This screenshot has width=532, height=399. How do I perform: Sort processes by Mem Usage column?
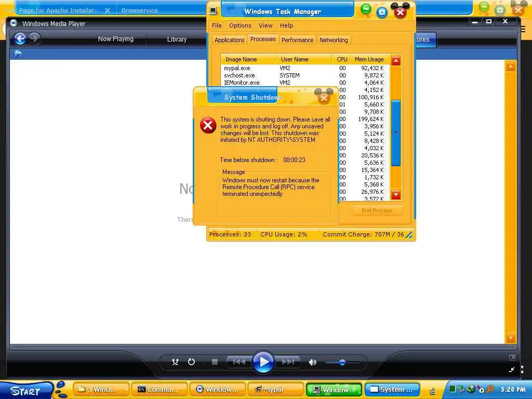pos(369,59)
